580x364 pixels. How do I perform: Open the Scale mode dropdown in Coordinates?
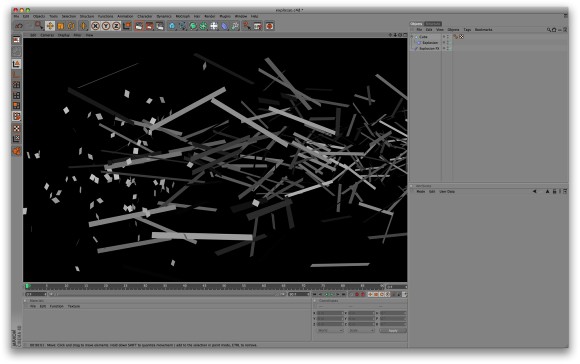point(361,330)
